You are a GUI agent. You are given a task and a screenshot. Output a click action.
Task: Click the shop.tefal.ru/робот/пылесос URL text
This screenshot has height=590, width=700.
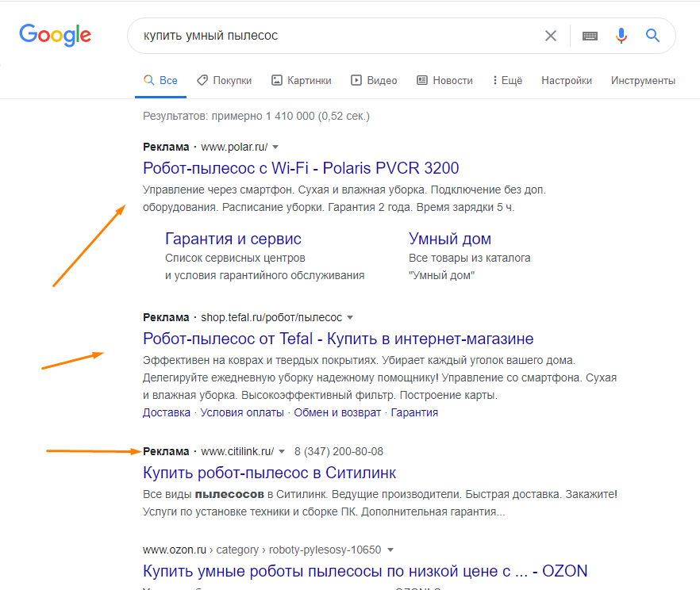(x=271, y=317)
